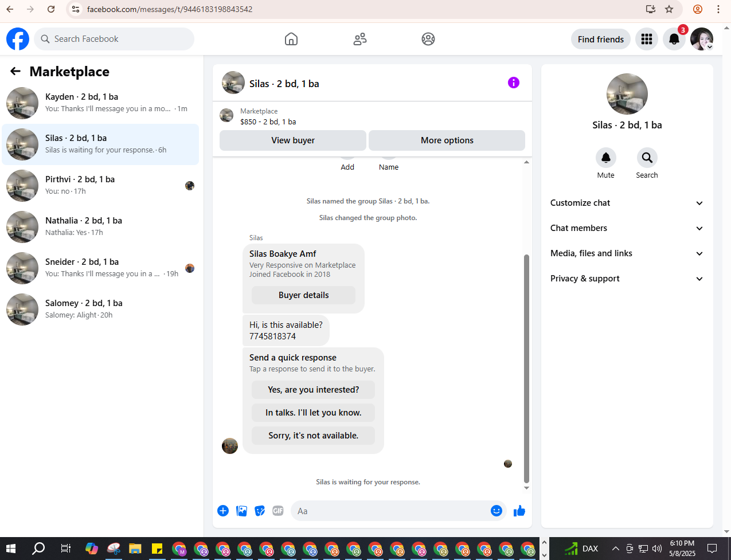Image resolution: width=731 pixels, height=560 pixels.
Task: Send quick reply 'Sorry, it's not available.'
Action: point(314,436)
